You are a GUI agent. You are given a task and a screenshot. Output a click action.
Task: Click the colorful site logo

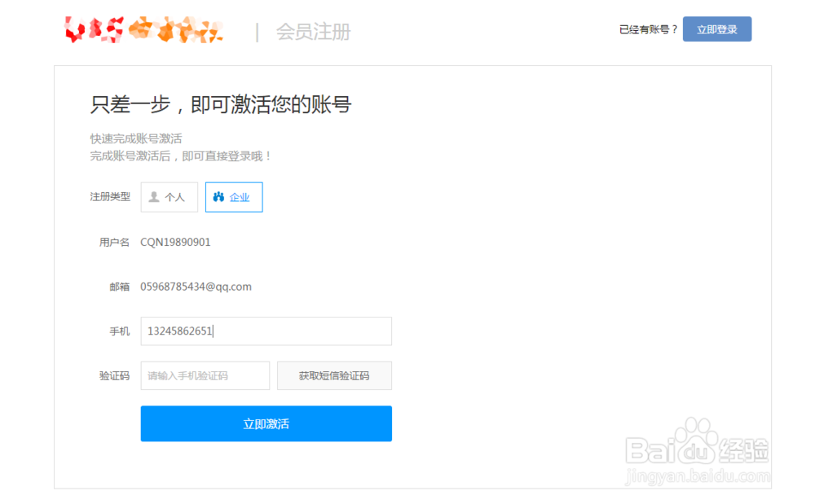142,29
